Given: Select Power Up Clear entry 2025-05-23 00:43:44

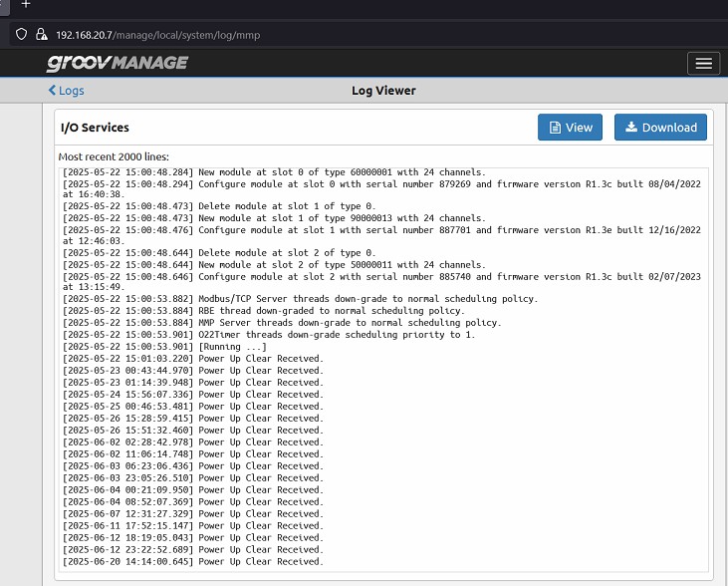Looking at the screenshot, I should pos(192,371).
